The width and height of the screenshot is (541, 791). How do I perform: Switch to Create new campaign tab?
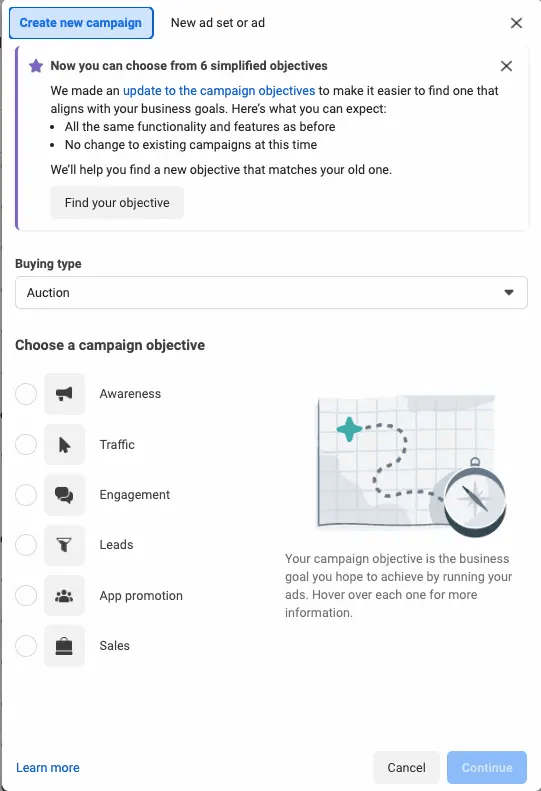(81, 23)
